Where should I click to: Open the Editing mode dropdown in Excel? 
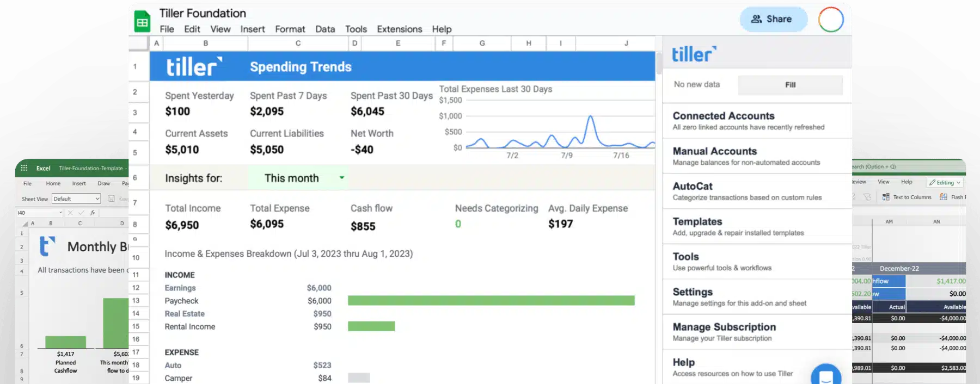click(x=945, y=183)
